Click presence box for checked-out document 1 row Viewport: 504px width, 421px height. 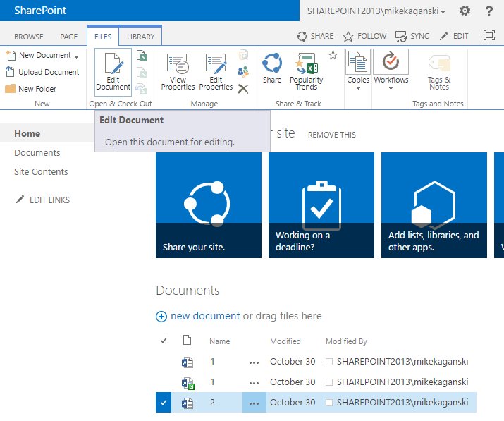point(328,382)
